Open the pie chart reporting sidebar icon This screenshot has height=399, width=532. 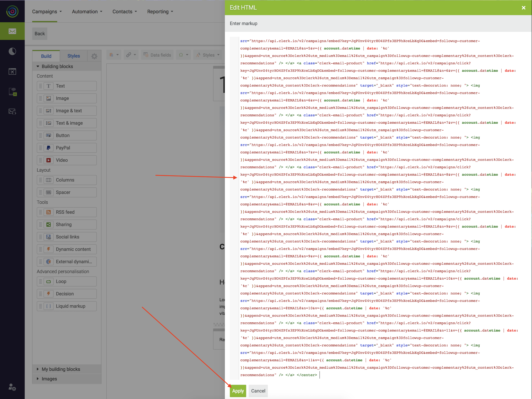point(12,51)
